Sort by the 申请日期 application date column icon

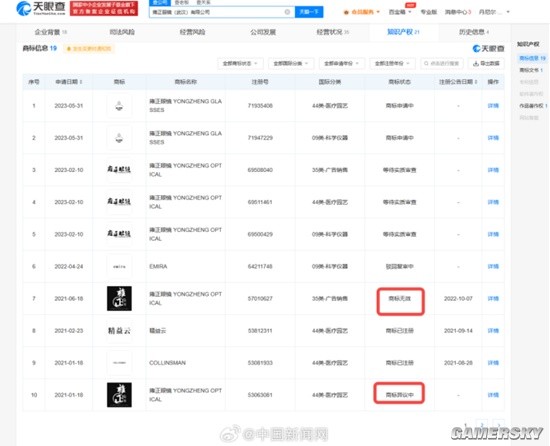(81, 82)
